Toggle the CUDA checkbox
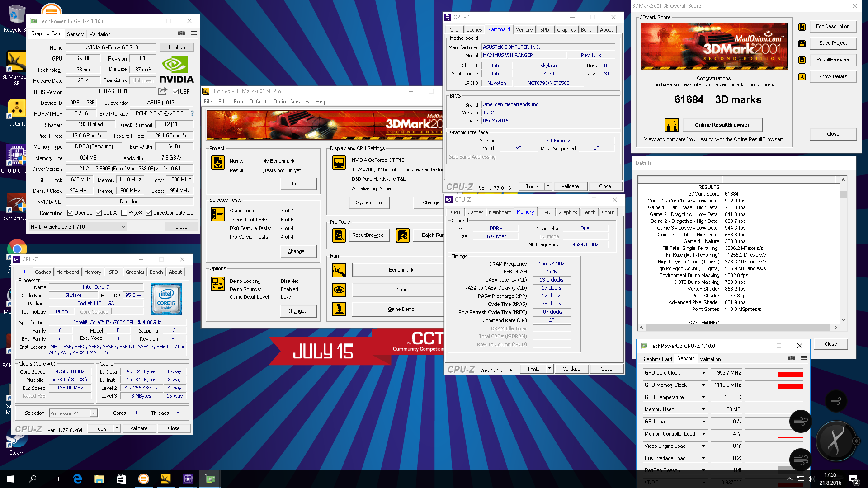Image resolution: width=868 pixels, height=488 pixels. point(99,213)
